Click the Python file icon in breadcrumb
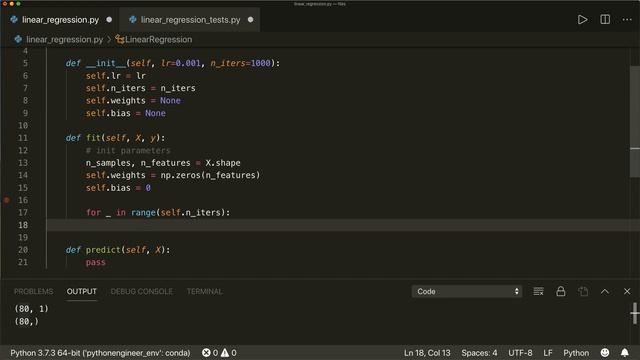The height and width of the screenshot is (360, 640). (x=18, y=39)
